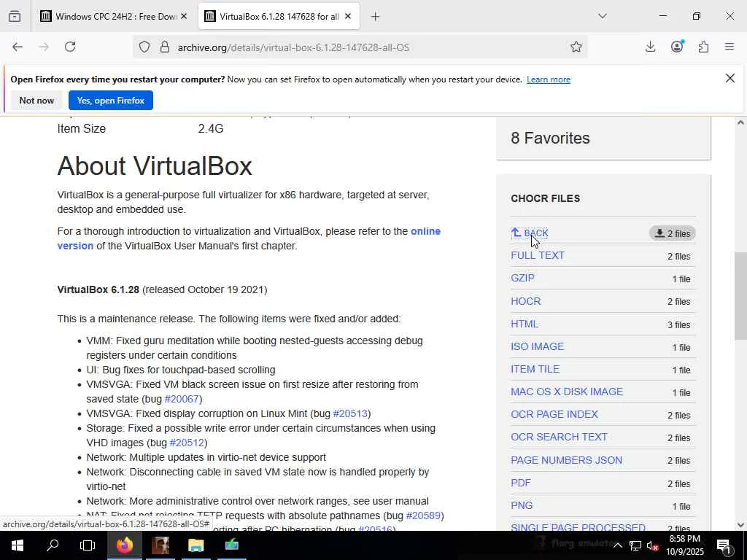Image resolution: width=747 pixels, height=560 pixels.
Task: Close the Windows CPC 24H2 tab
Action: click(184, 17)
